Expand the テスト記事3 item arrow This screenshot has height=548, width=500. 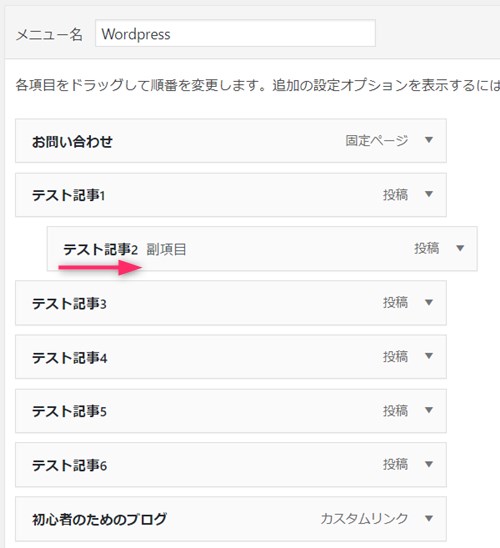pos(429,302)
